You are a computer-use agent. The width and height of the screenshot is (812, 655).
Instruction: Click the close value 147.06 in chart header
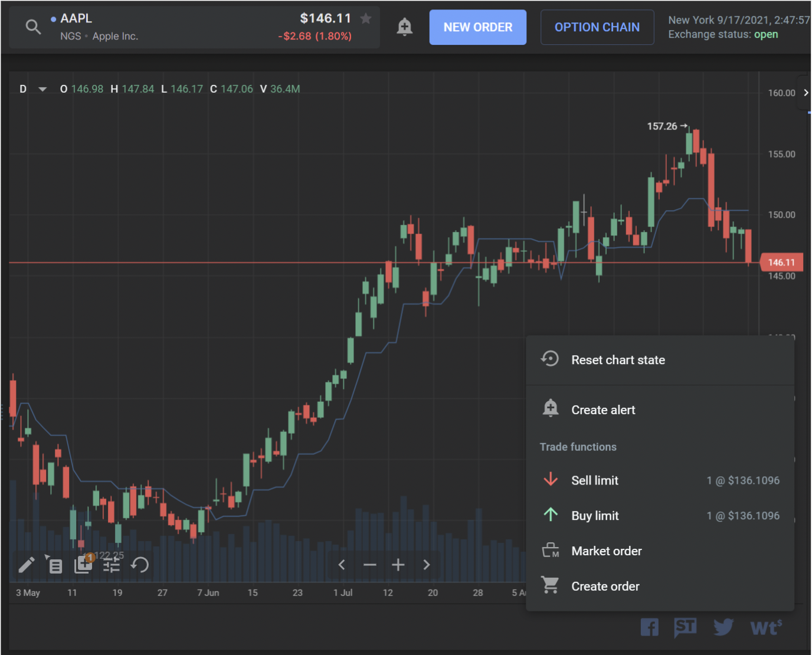coord(237,89)
